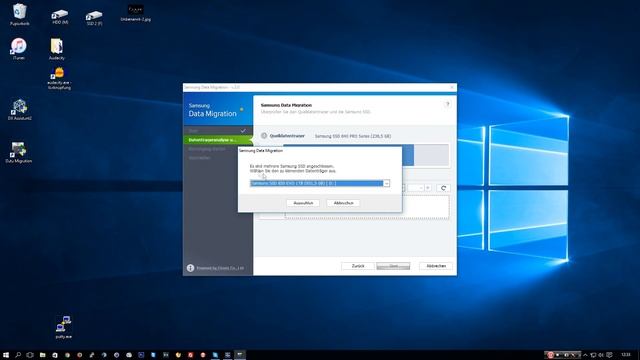
Task: Switch to the Data Migration taskbar button
Action: coord(240,355)
